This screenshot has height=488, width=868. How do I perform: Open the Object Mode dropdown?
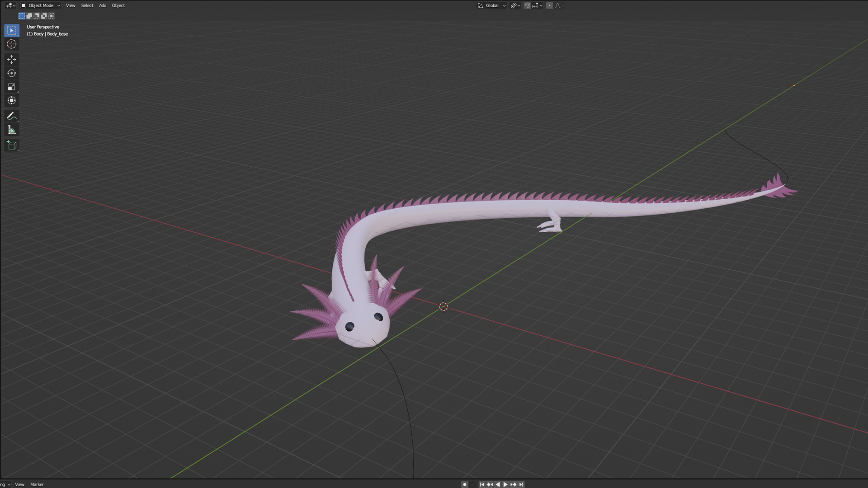40,5
